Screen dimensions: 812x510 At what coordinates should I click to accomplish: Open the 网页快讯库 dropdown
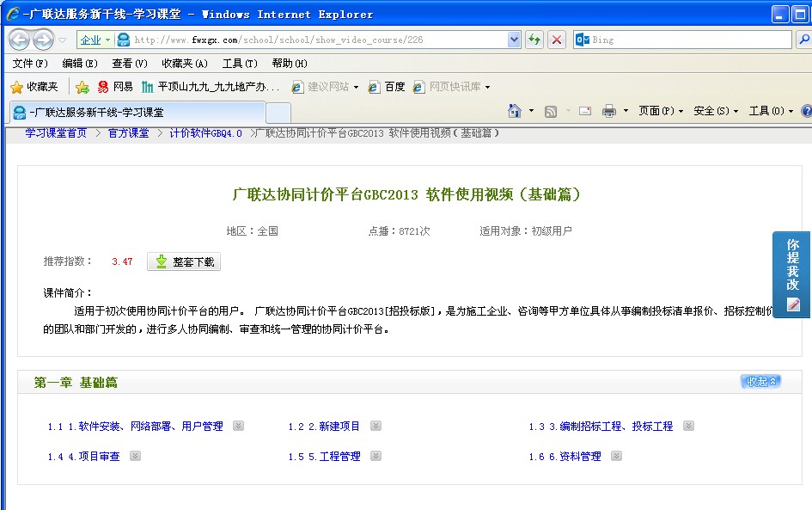point(452,87)
